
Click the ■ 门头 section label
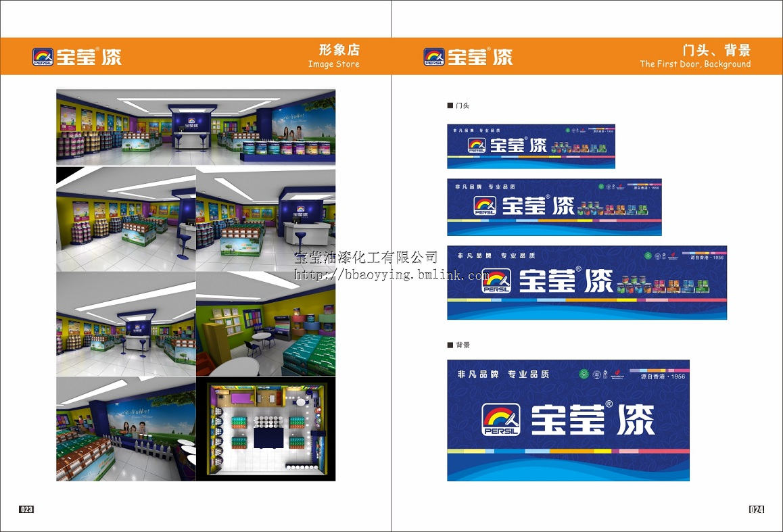click(458, 106)
